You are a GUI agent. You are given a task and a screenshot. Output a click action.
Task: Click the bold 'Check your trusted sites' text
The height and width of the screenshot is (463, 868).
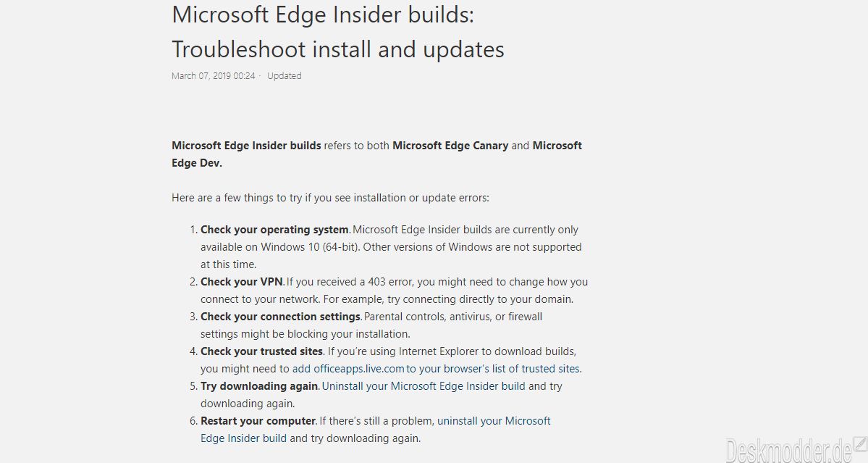[x=261, y=351]
